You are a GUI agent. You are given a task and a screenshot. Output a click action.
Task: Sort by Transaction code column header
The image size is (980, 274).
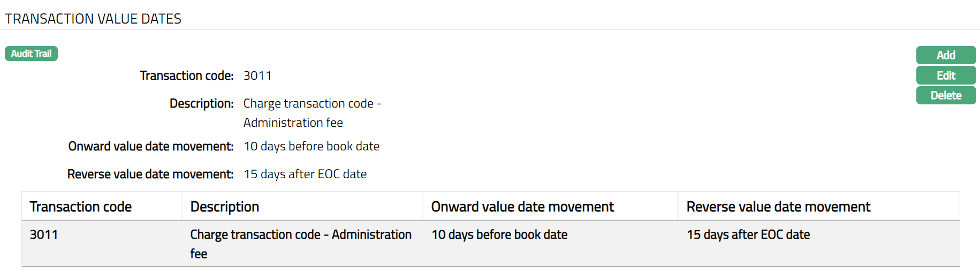[x=81, y=207]
